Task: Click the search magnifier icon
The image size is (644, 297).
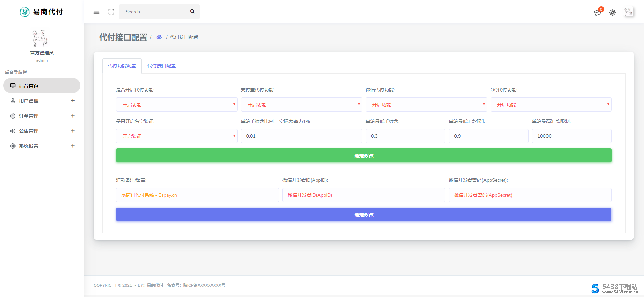Action: coord(192,12)
